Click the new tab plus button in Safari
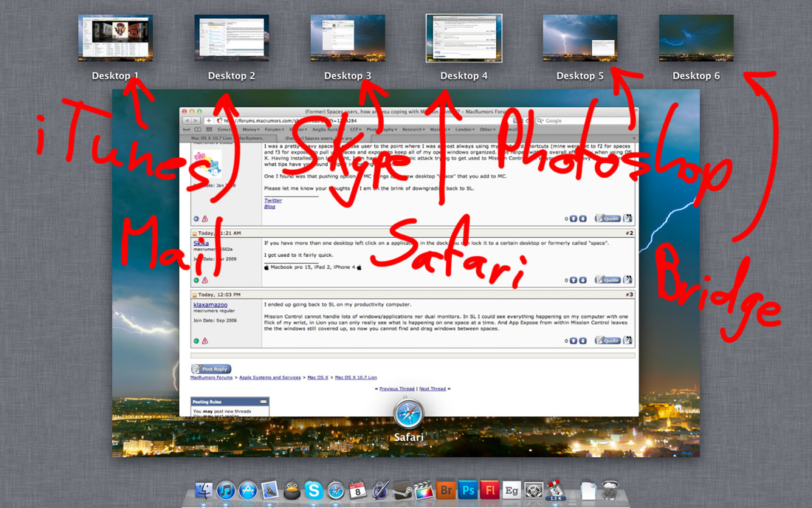 click(x=633, y=138)
